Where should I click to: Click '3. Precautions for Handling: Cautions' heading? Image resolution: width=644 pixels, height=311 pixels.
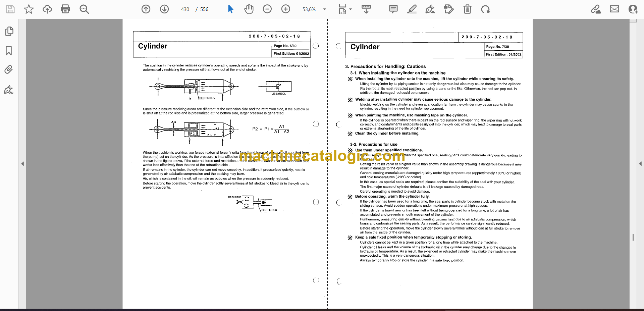point(385,66)
